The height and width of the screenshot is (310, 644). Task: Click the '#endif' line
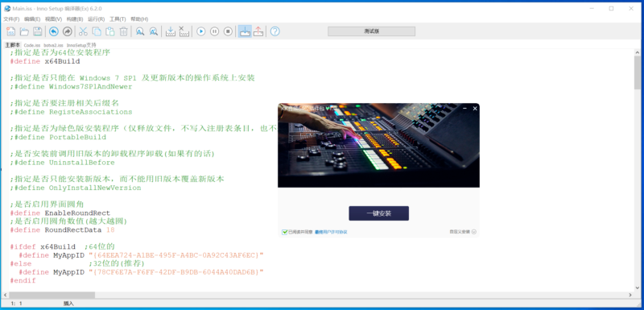[23, 281]
